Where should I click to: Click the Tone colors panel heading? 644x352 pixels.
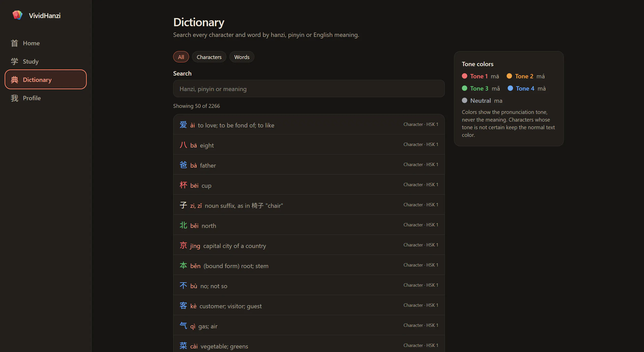point(478,64)
